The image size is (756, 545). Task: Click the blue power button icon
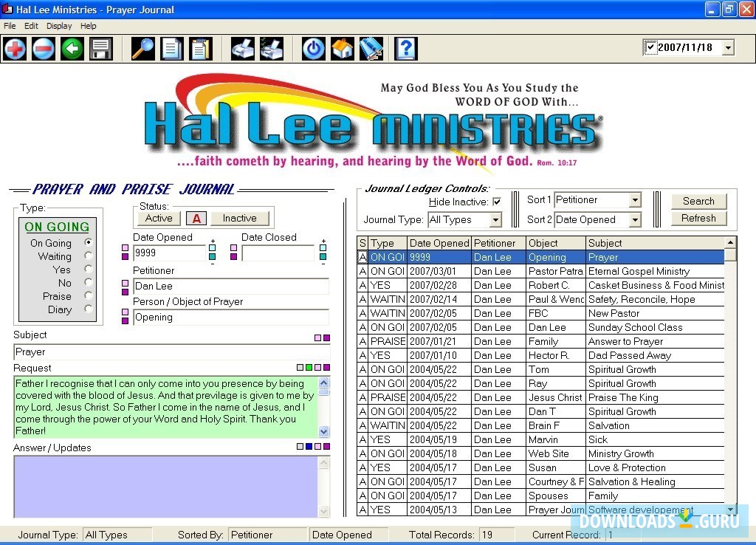pos(313,49)
